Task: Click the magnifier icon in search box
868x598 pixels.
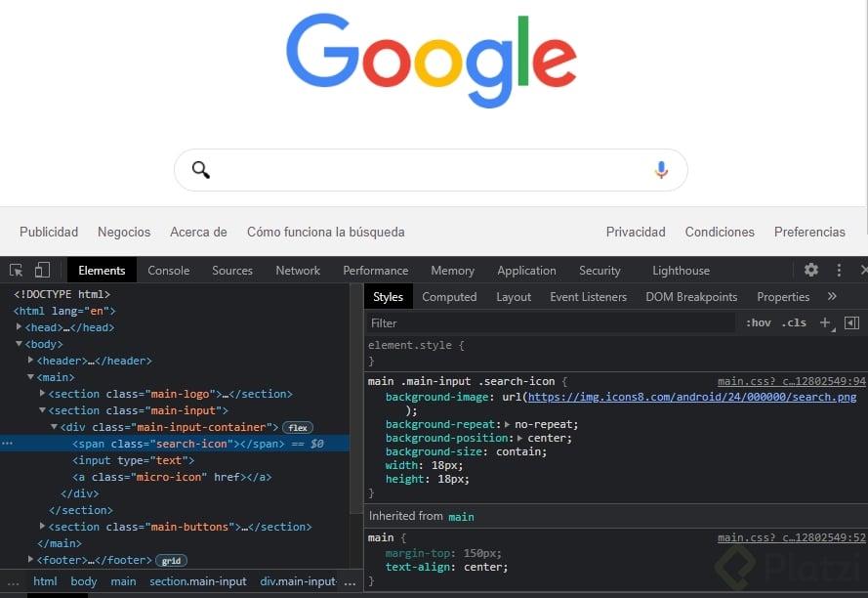Action: tap(201, 170)
